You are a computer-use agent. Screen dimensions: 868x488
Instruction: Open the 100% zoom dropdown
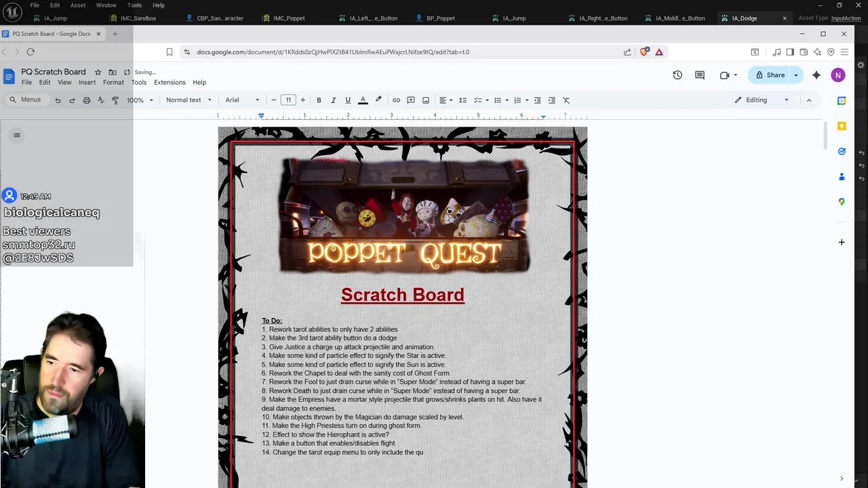[x=140, y=100]
